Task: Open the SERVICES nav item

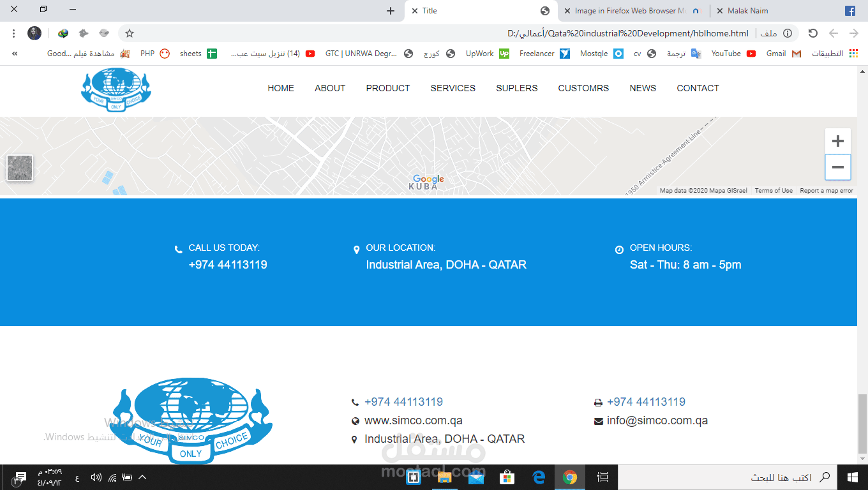Action: [453, 88]
